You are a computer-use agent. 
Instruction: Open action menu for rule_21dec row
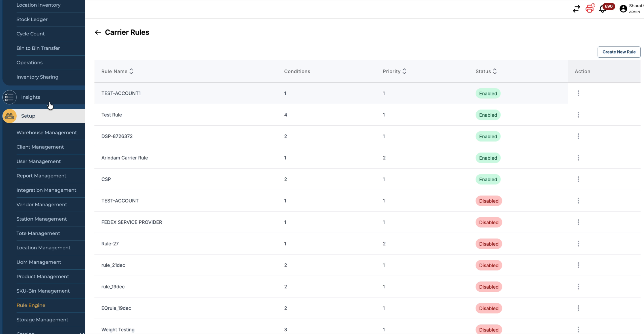click(578, 265)
